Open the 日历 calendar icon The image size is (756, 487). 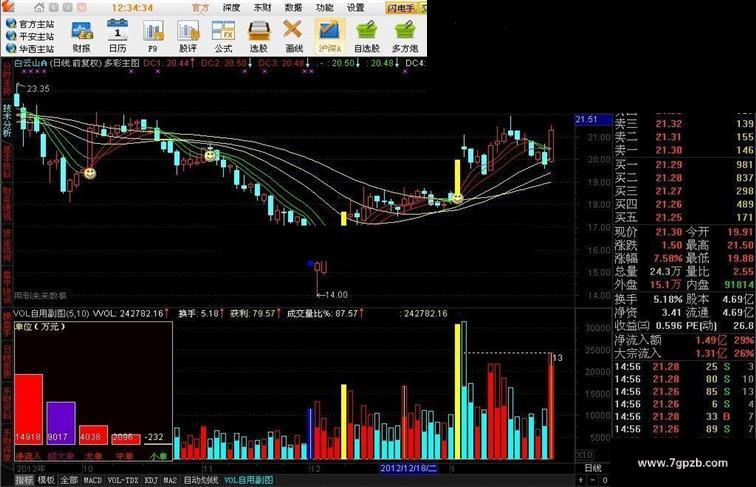pyautogui.click(x=117, y=37)
